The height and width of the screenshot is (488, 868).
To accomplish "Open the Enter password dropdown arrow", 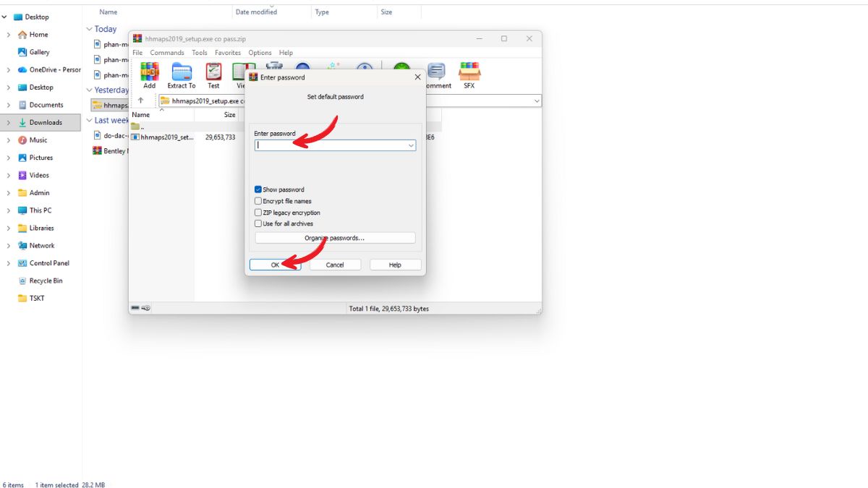I will pyautogui.click(x=411, y=145).
